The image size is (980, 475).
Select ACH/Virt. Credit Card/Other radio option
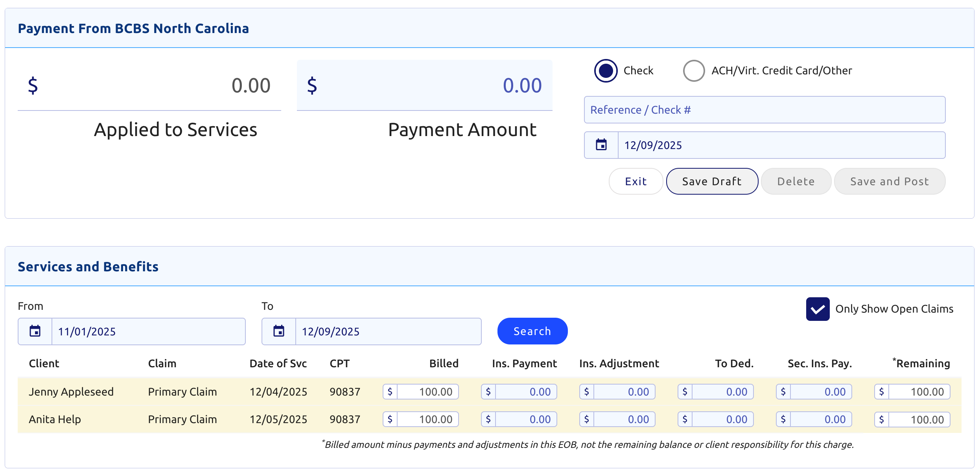[x=694, y=71]
